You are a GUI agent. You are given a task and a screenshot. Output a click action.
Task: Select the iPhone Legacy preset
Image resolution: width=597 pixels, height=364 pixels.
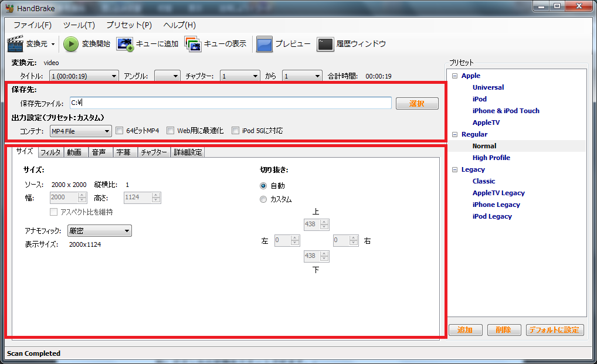496,205
